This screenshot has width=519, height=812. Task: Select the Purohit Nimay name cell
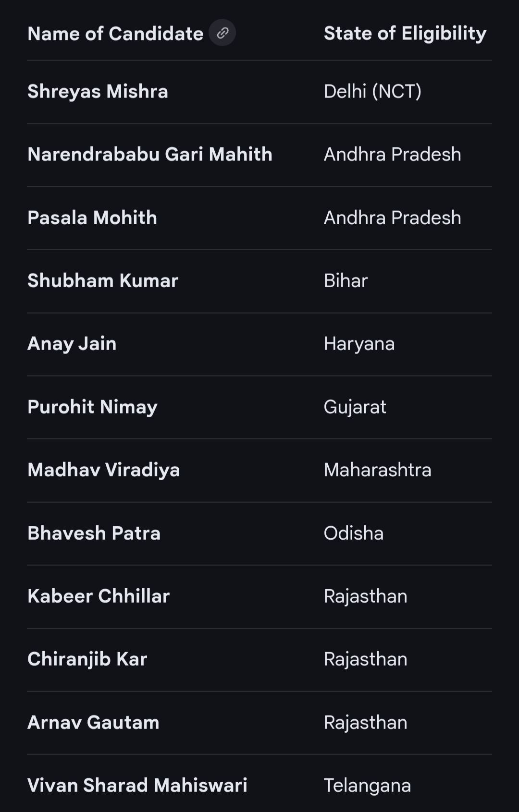point(92,407)
